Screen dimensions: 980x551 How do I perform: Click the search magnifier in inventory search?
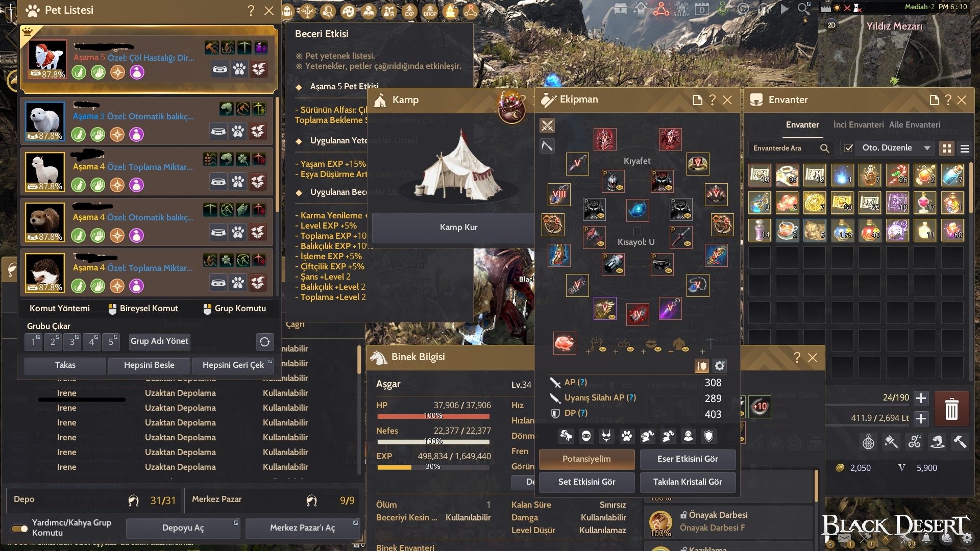tap(824, 148)
